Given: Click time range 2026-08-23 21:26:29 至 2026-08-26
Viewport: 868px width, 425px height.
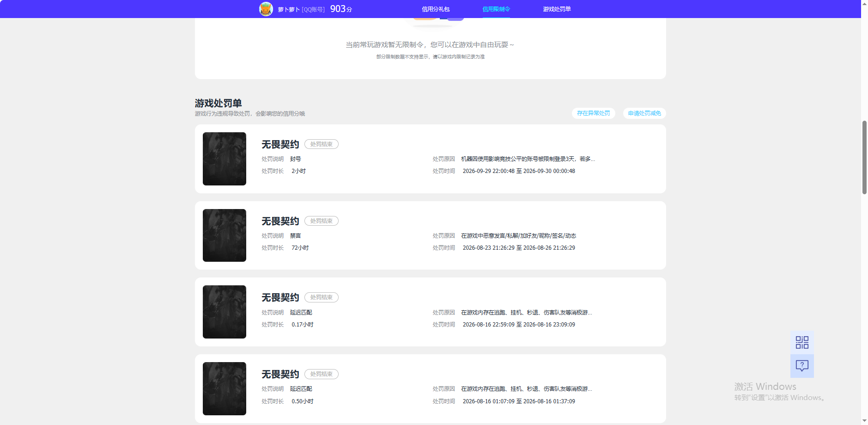Looking at the screenshot, I should click(x=519, y=248).
